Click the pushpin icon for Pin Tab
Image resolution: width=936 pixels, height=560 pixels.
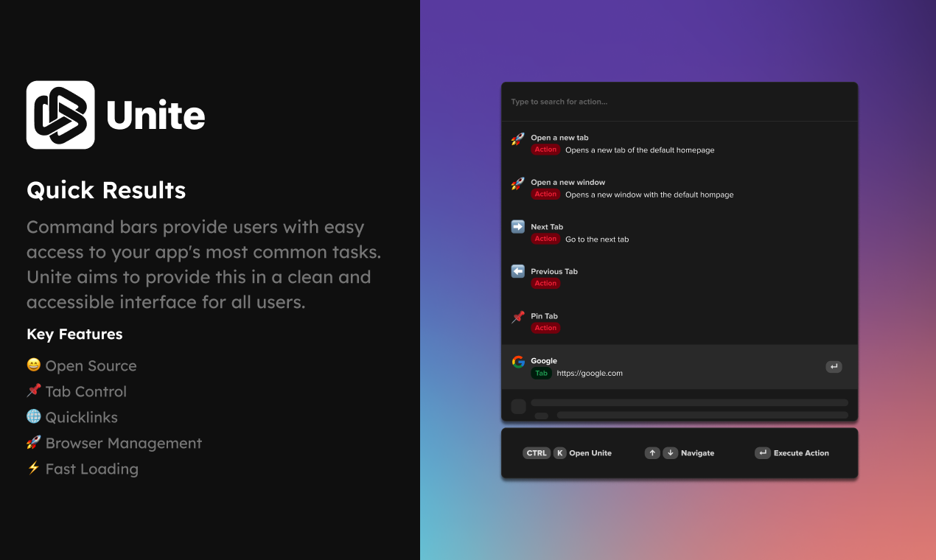pos(518,317)
